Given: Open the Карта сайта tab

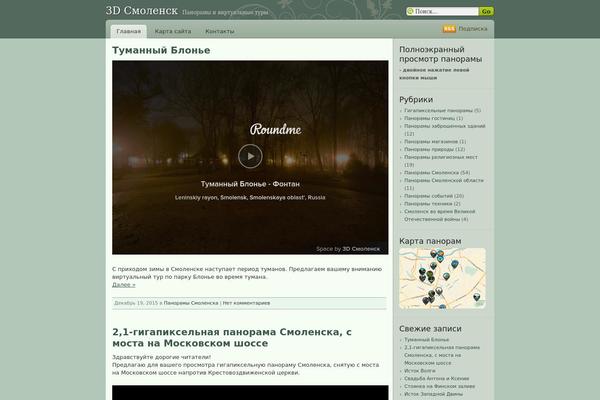Looking at the screenshot, I should point(173,31).
